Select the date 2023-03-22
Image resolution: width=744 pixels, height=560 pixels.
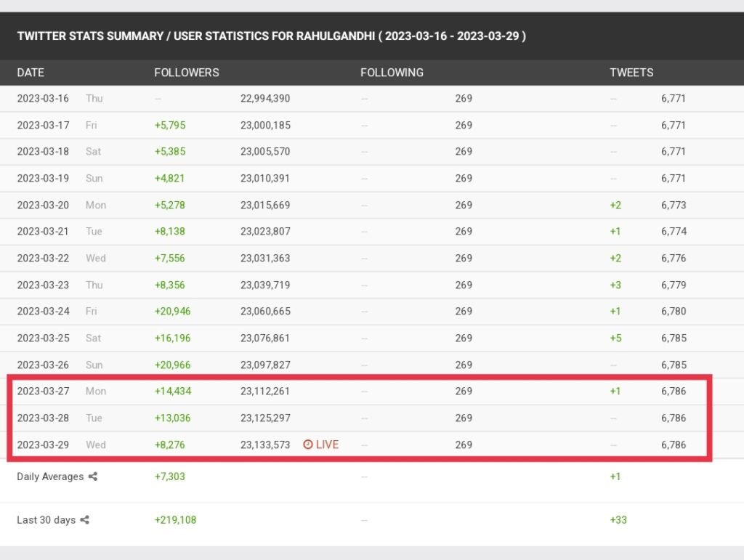[43, 259]
